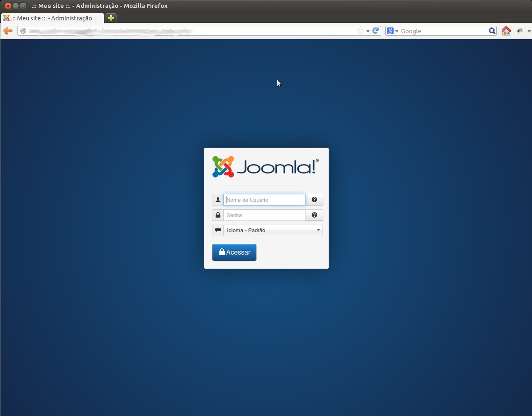Maximize the Firefox window
The image size is (532, 416).
click(x=23, y=6)
